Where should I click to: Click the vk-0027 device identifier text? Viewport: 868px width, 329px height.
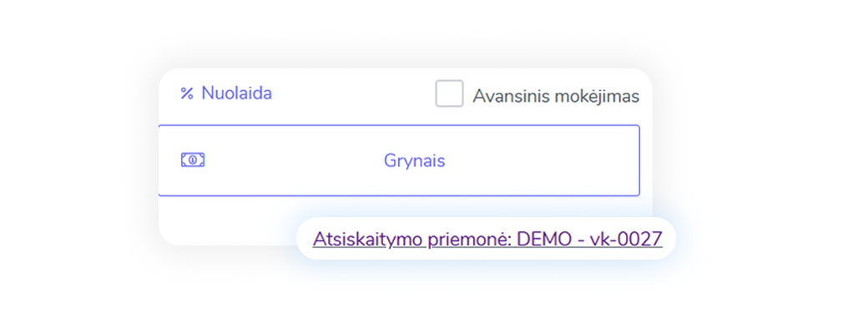coord(625,240)
